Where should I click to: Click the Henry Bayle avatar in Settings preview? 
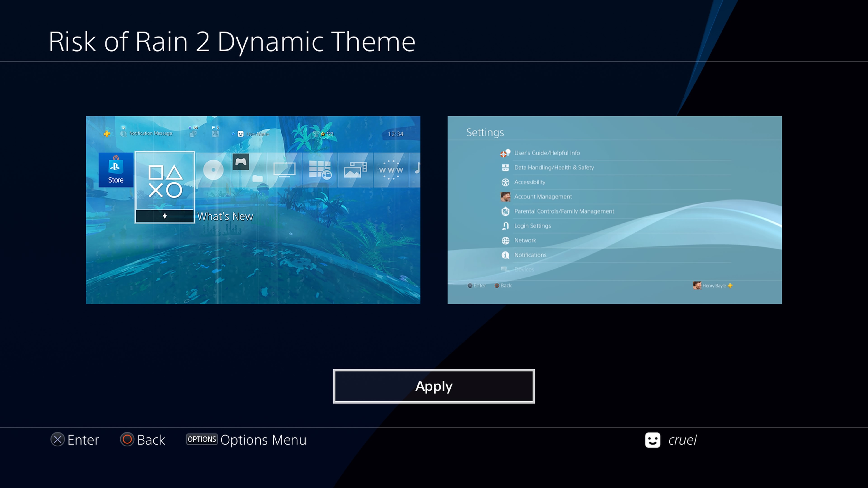[x=697, y=285]
